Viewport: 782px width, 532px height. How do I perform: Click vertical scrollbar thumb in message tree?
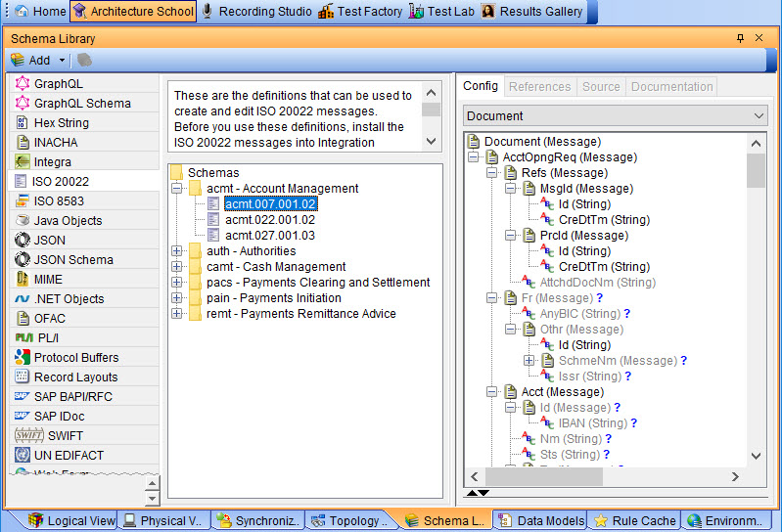coord(756,170)
